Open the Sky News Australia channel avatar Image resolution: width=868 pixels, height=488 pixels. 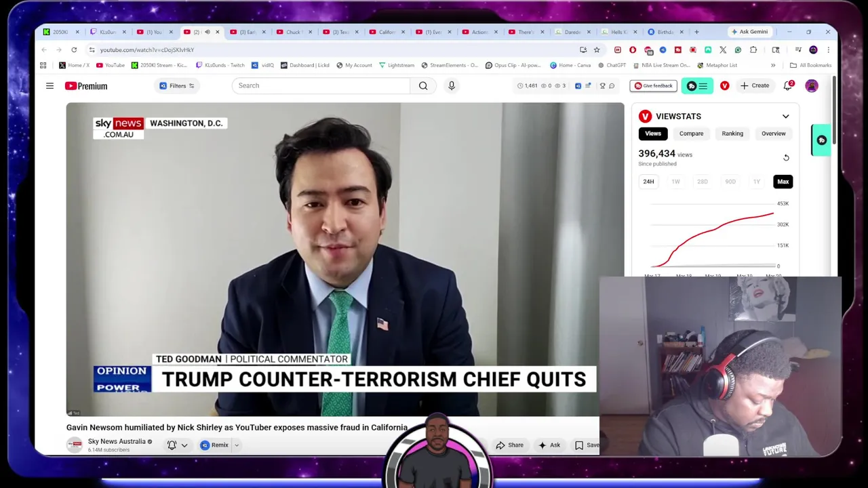pos(75,445)
